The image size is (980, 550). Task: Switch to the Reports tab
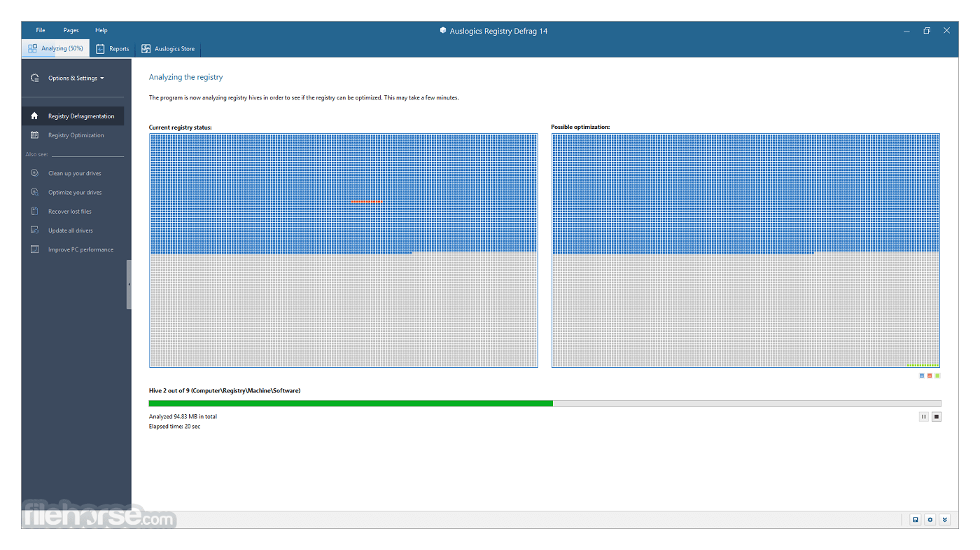click(113, 48)
